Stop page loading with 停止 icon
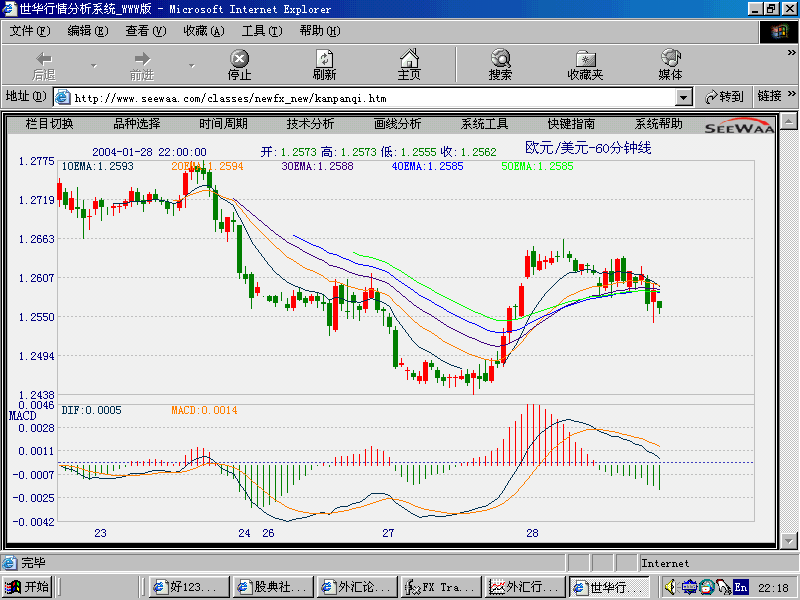Screen dimensions: 800x600 239,58
